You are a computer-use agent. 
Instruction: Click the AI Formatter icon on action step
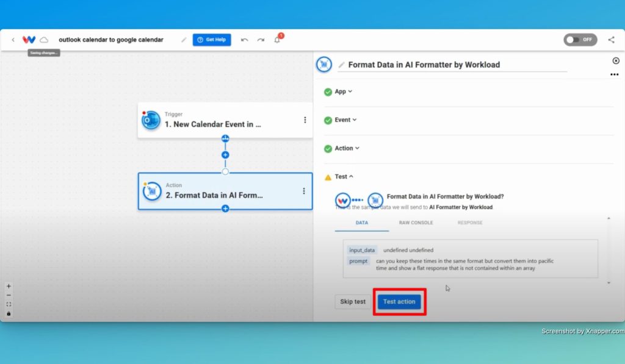[x=152, y=191]
